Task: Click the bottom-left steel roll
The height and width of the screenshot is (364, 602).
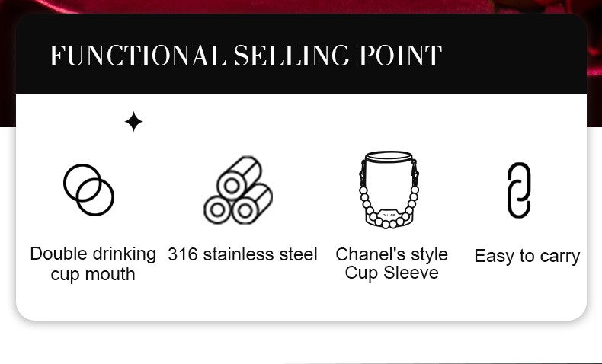Action: coord(217,210)
